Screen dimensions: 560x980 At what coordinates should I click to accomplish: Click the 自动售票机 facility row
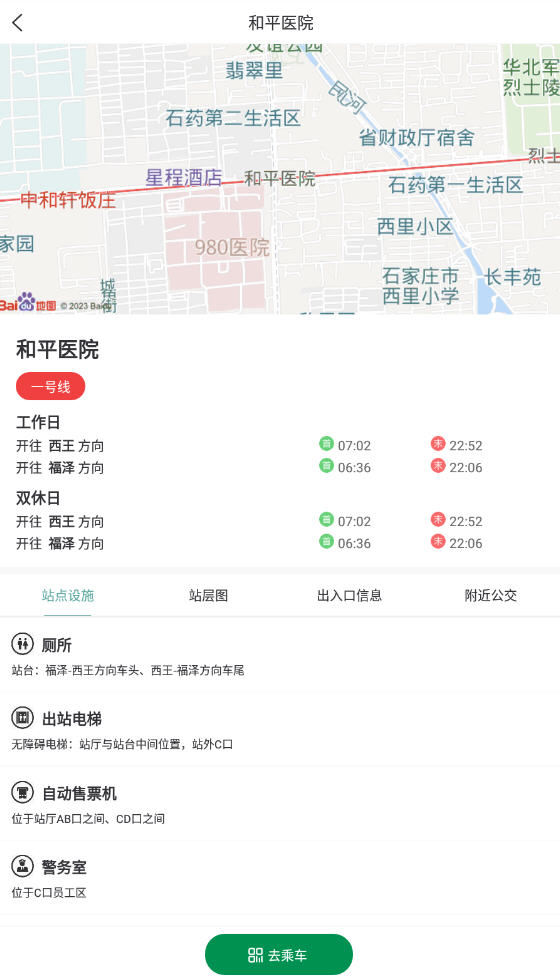[x=280, y=804]
